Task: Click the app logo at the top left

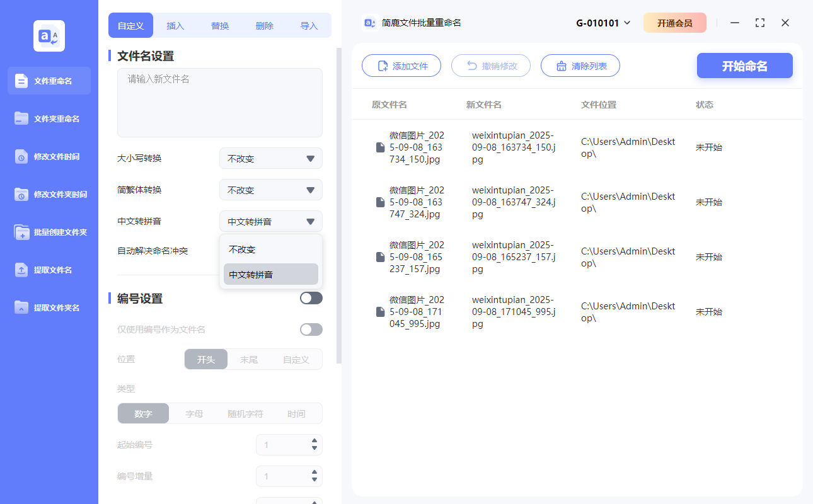Action: click(x=49, y=35)
